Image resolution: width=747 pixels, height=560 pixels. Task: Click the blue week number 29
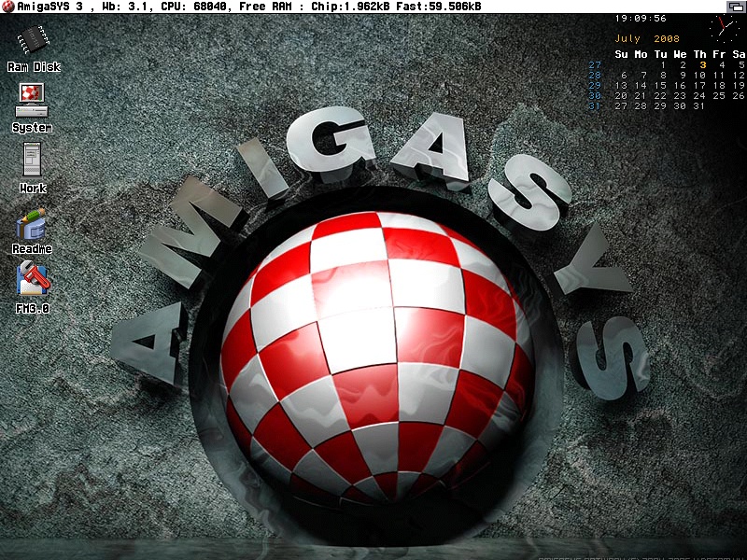tap(595, 86)
